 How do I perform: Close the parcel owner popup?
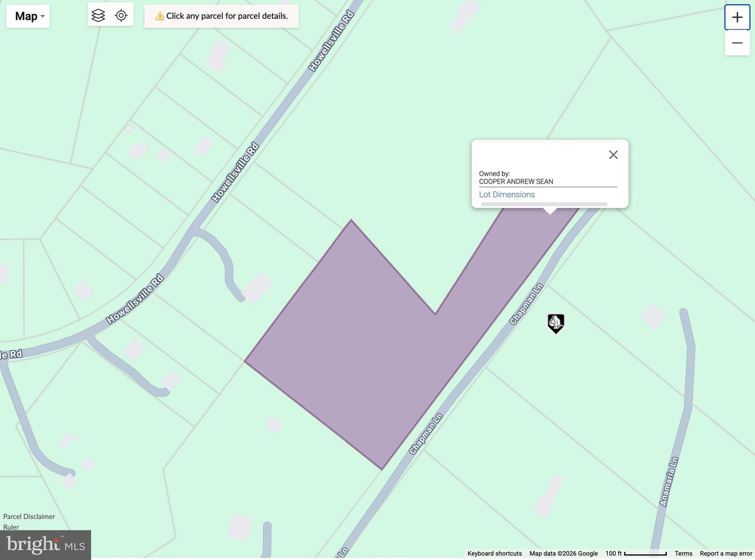[x=613, y=155]
